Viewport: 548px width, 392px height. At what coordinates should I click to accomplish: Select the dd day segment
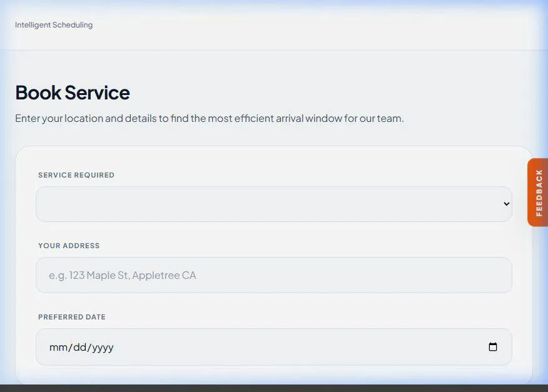click(79, 348)
